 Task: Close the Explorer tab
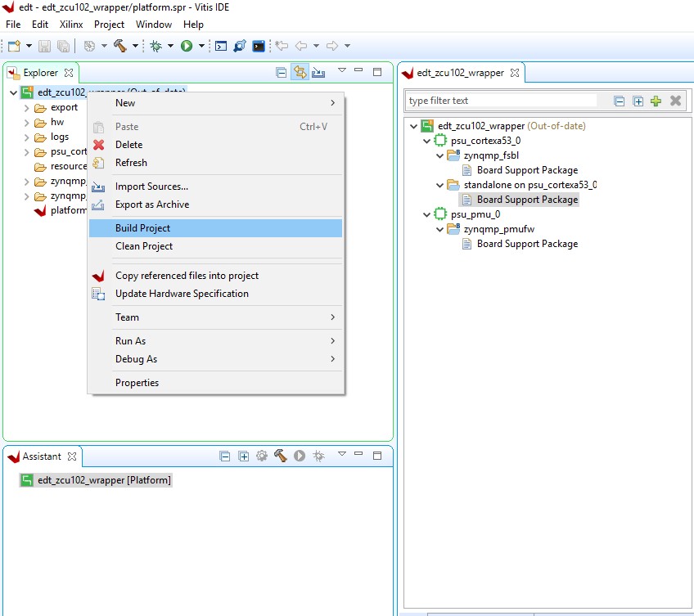pos(69,73)
